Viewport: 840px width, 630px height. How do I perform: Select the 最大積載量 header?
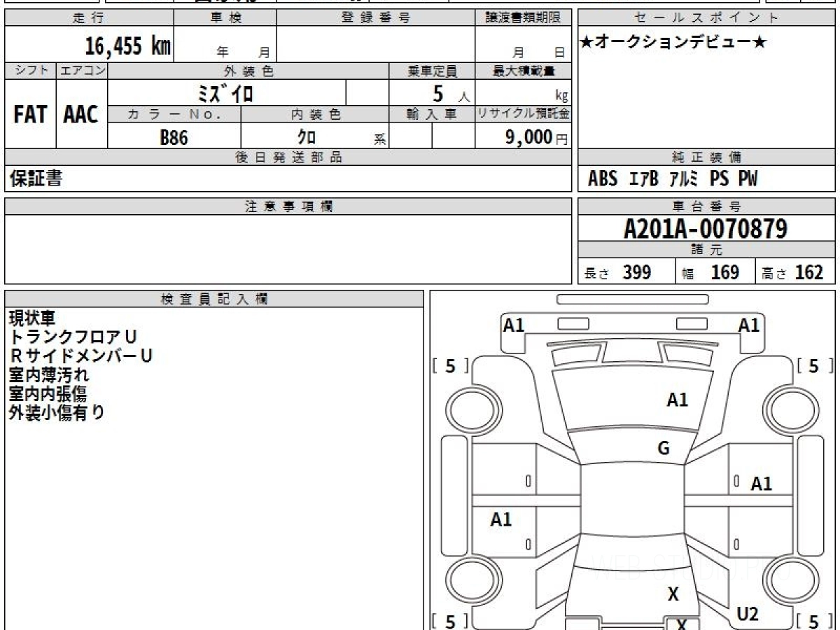524,71
